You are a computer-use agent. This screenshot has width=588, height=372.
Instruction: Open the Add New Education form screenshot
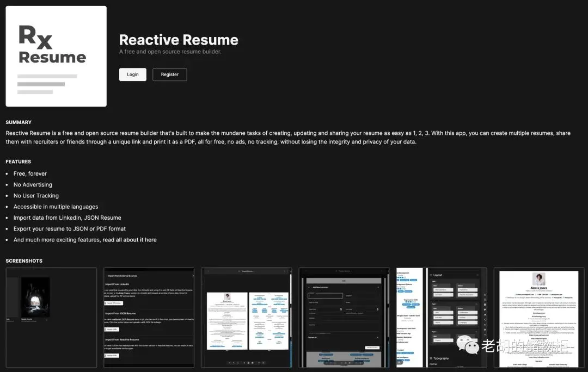click(344, 318)
